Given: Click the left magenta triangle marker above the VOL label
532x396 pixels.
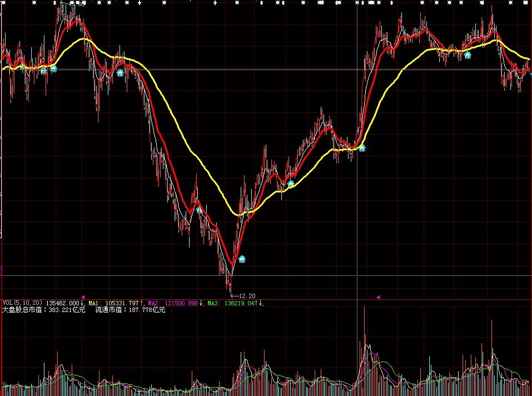Looking at the screenshot, I should click(83, 297).
